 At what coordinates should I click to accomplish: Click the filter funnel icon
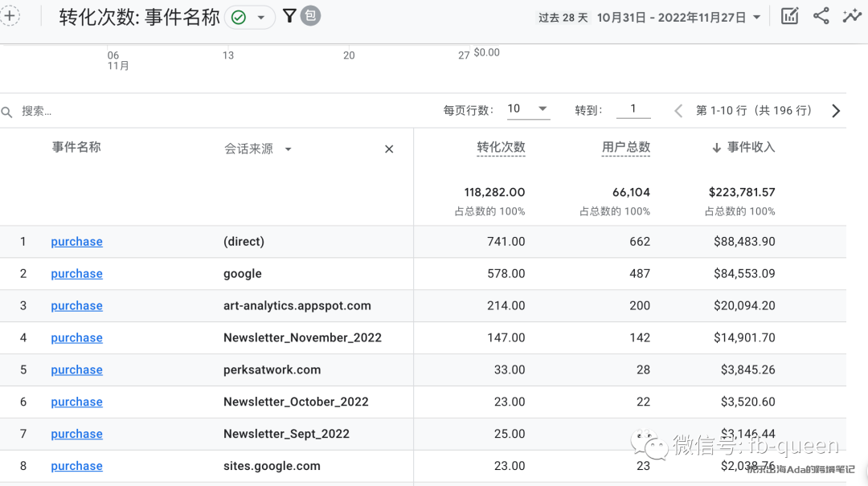[x=289, y=16]
